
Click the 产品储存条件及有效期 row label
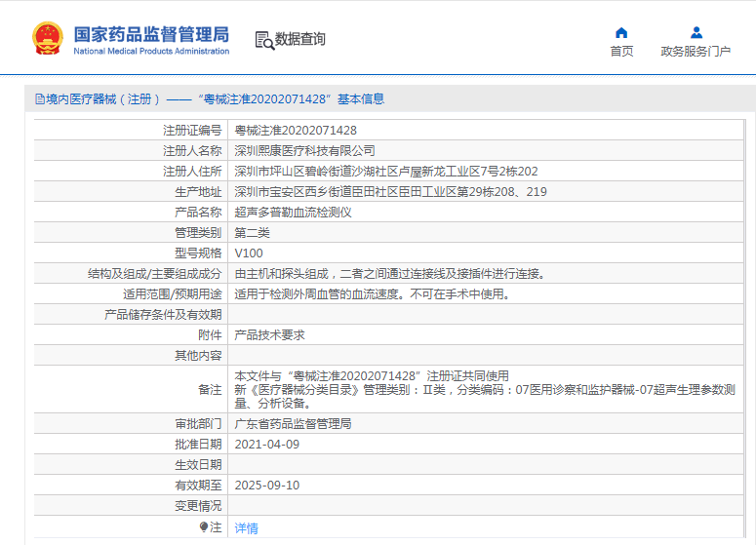click(163, 315)
